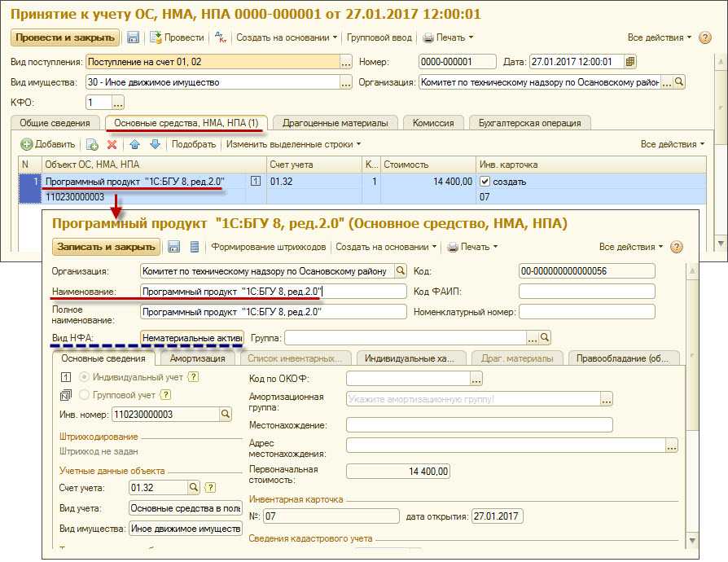Viewport: 728px width, 562px height.
Task: Open Все действия menu in upper document toolbar
Action: [x=660, y=37]
